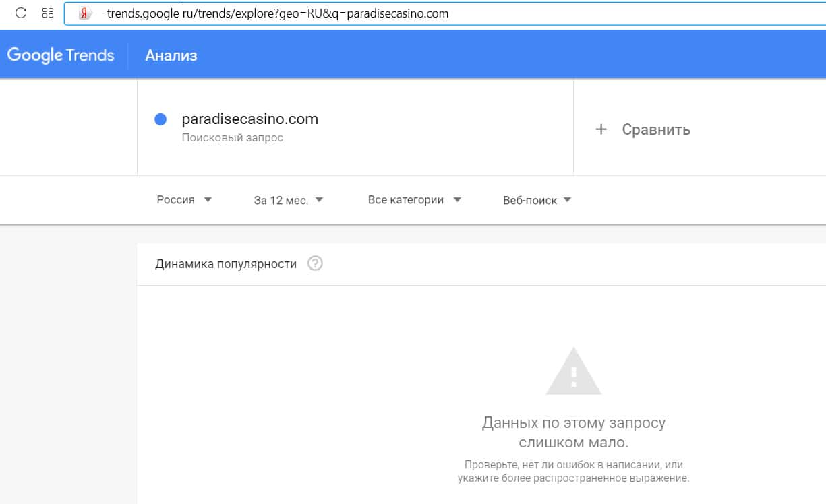Viewport: 826px width, 504px height.
Task: Add a comparison term via Сравнить
Action: pyautogui.click(x=656, y=129)
